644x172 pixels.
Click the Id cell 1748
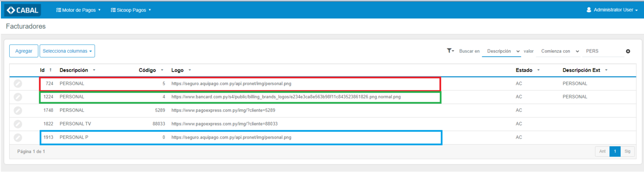tap(48, 110)
